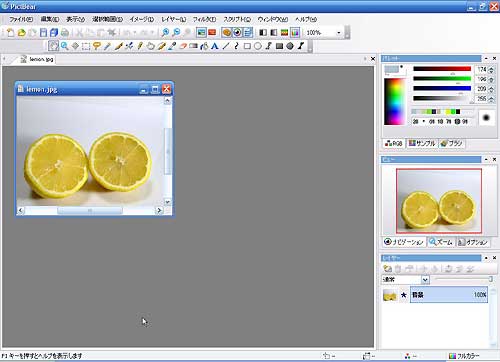The height and width of the screenshot is (362, 500).
Task: Select the Curve drawing tool
Action: tap(236, 46)
